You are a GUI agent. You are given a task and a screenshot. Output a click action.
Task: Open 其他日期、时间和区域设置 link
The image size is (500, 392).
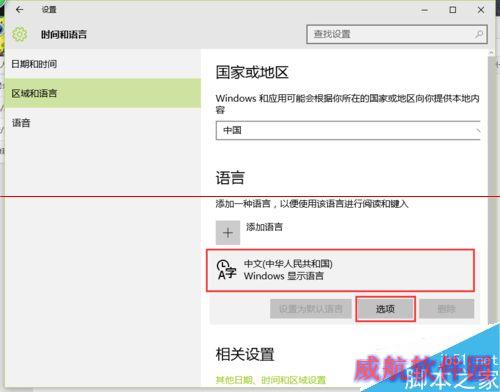[270, 380]
